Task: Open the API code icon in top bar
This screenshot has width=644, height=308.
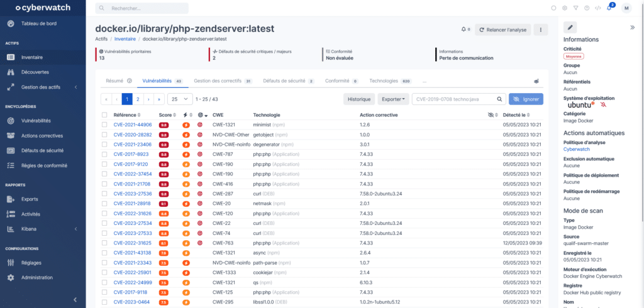Action: (x=598, y=8)
